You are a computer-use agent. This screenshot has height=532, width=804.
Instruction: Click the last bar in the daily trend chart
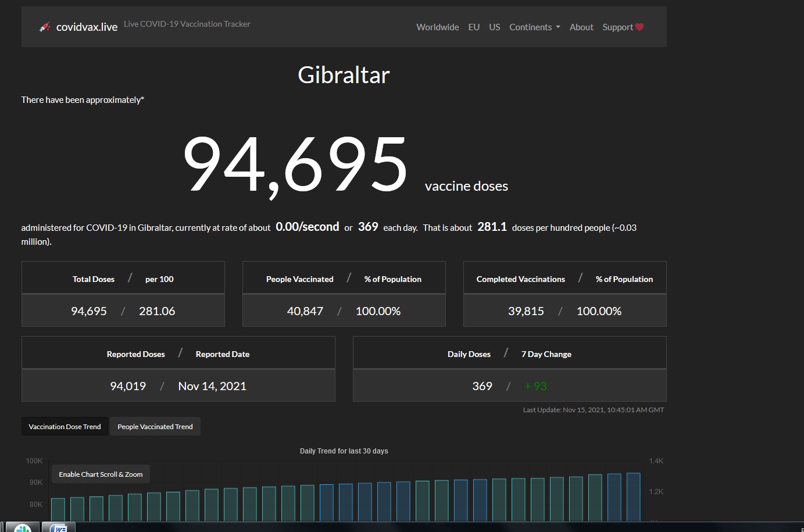[x=633, y=497]
